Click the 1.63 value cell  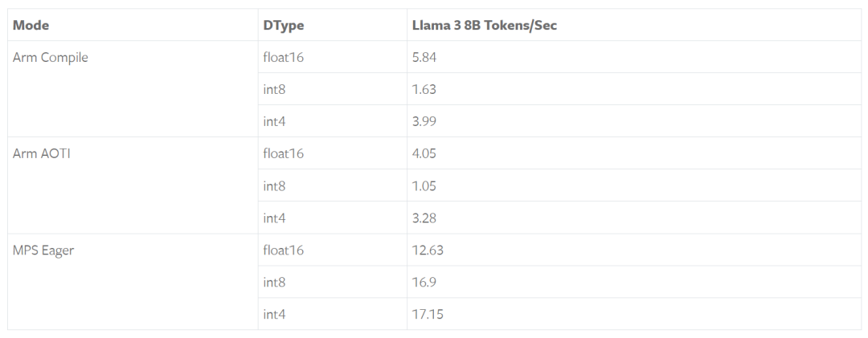coord(424,89)
